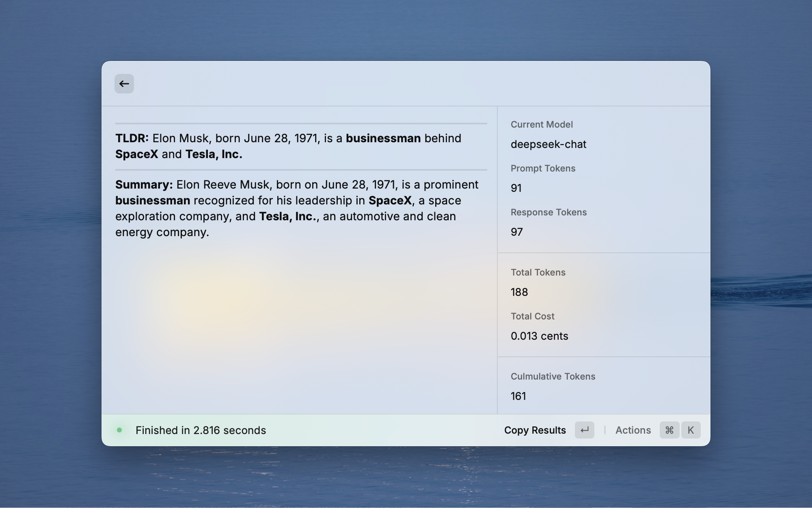Click bold Tesla, Inc. in the summary
Screen dimensions: 812x508
tap(287, 216)
